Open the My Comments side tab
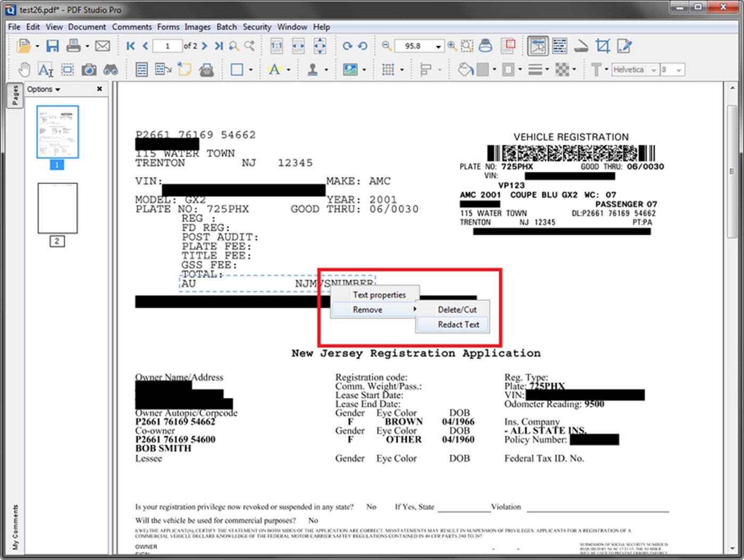Viewport: 744px width, 560px height. [x=15, y=527]
